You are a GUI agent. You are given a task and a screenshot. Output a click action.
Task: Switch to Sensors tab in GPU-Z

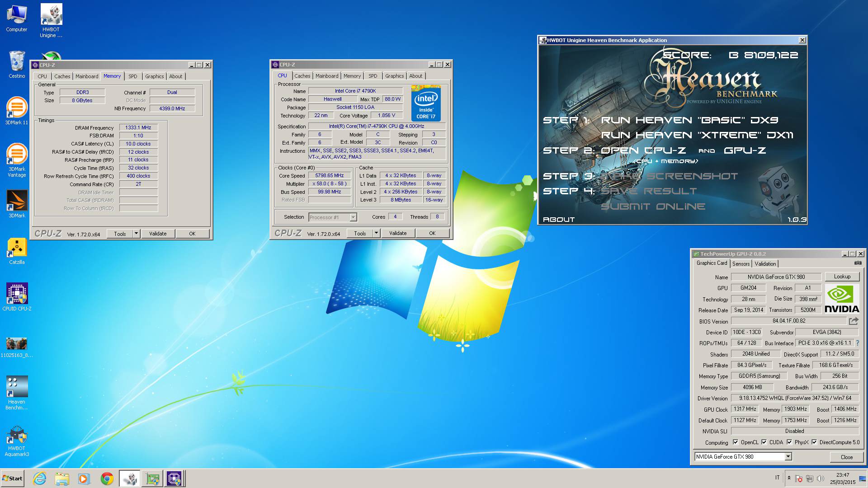741,263
